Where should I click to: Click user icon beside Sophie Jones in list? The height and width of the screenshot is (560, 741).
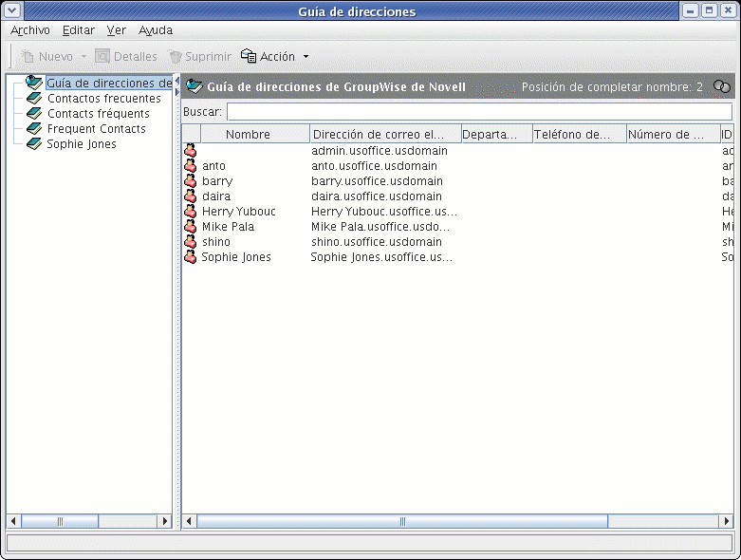point(191,256)
